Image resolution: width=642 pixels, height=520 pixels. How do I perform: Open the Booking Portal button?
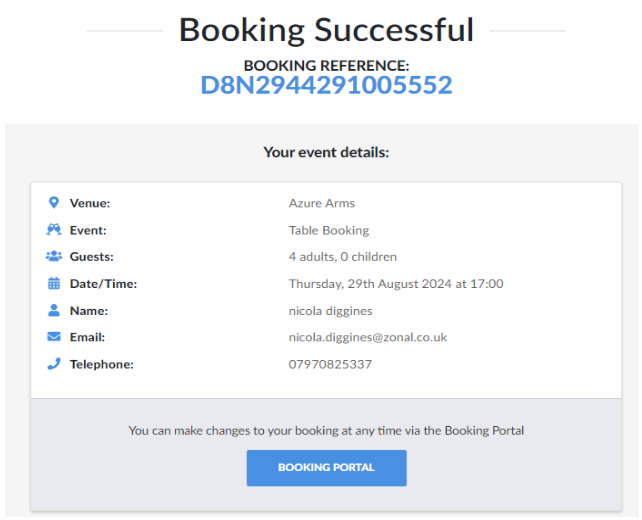[x=326, y=468]
